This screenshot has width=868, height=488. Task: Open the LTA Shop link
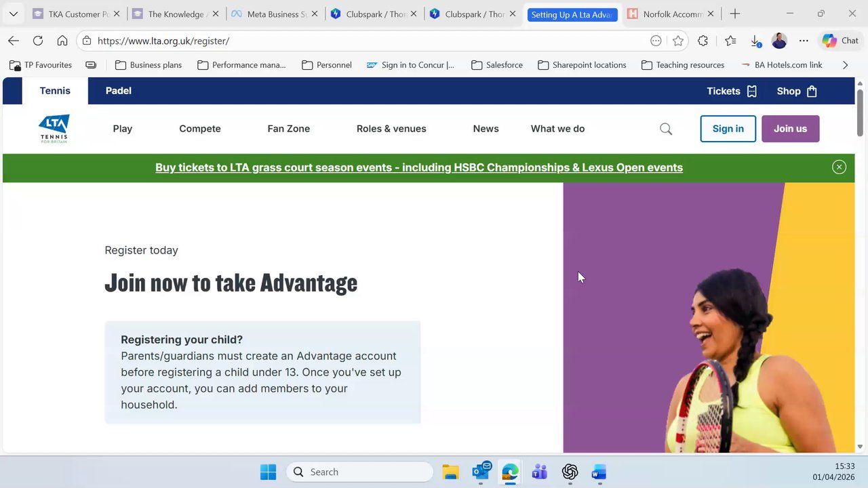click(x=797, y=91)
